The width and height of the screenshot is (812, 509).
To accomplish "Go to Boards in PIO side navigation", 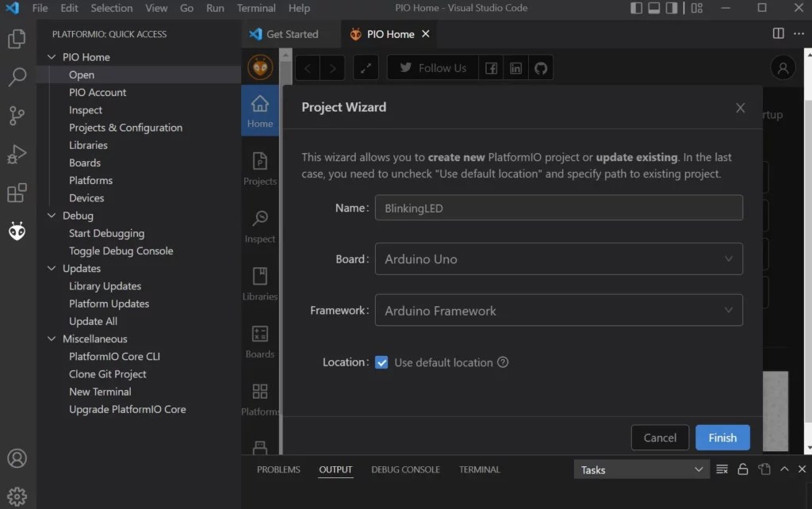I will (x=260, y=342).
